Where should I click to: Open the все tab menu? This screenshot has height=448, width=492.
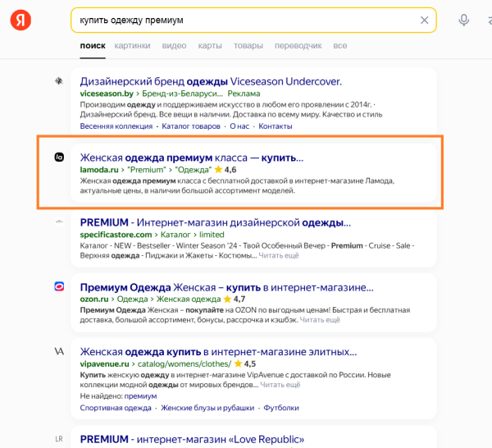pos(339,46)
